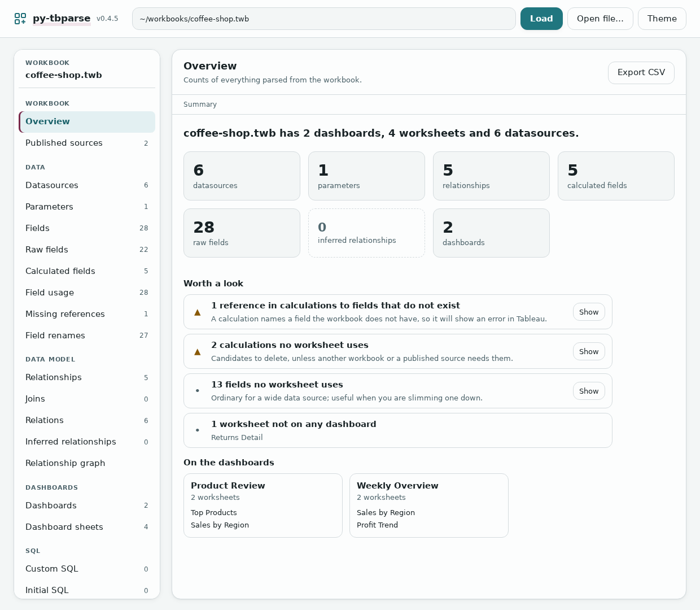Click the Theme button
This screenshot has width=700, height=610.
click(662, 19)
